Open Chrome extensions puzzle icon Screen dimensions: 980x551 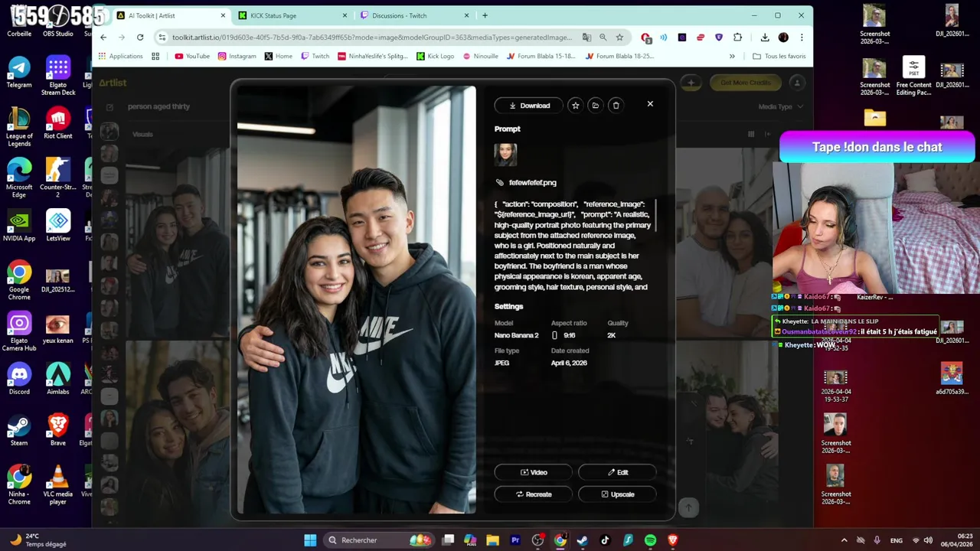tap(737, 37)
